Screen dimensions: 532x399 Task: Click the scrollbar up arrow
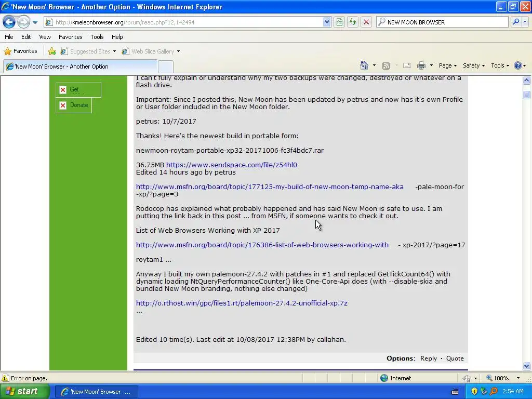(527, 81)
